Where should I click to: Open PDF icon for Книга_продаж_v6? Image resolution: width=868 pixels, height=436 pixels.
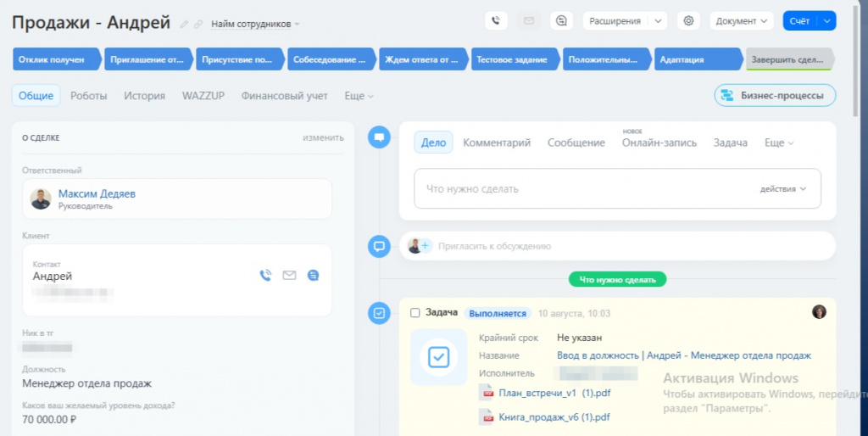coord(487,417)
